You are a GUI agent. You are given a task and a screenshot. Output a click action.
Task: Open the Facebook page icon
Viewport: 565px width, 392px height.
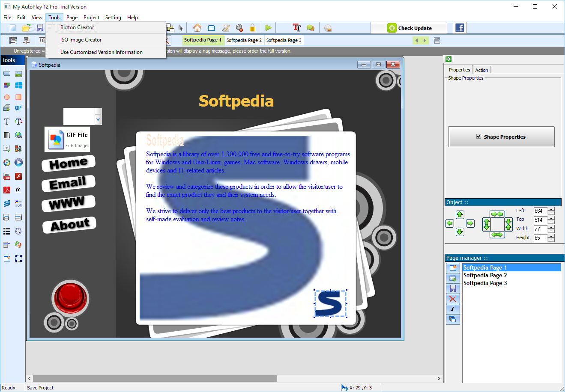coord(460,28)
